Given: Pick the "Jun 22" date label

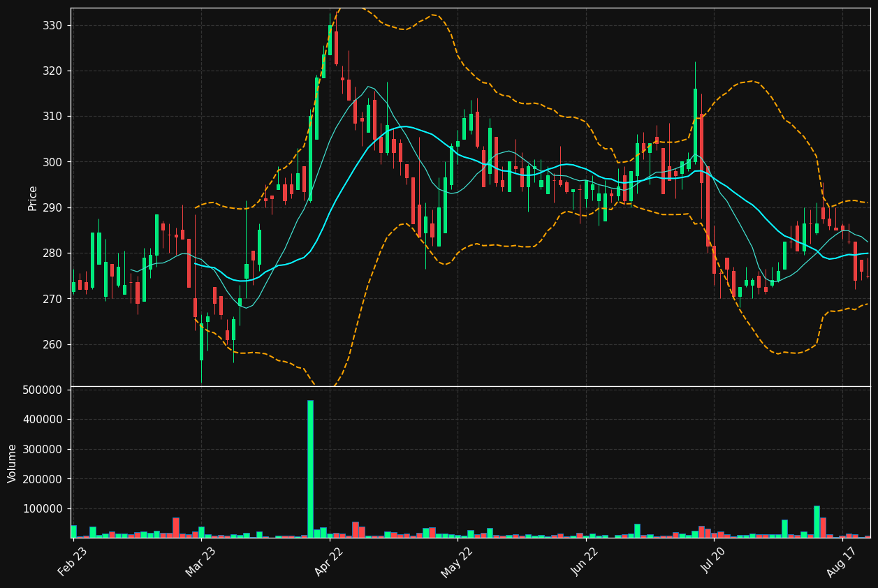Looking at the screenshot, I should tap(585, 561).
